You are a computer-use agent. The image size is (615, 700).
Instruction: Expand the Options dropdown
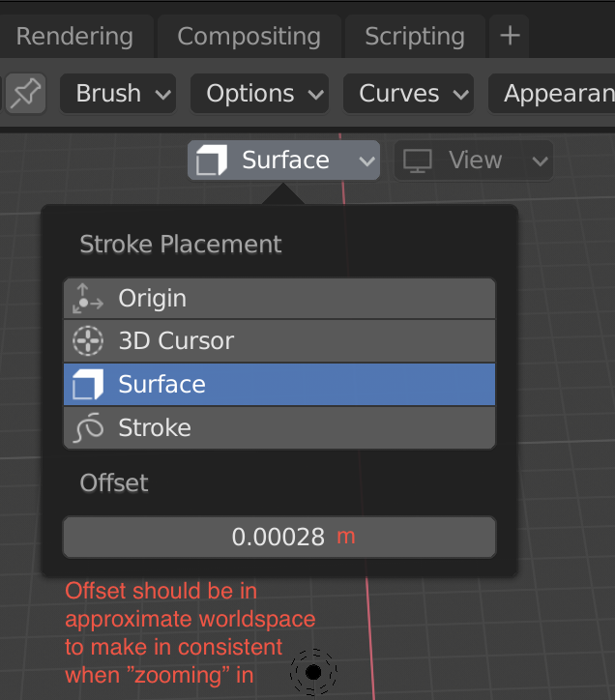coord(259,94)
